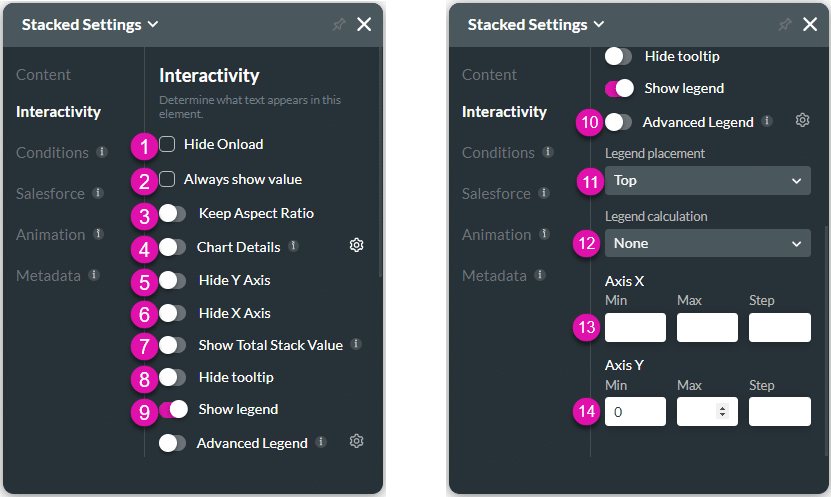Viewport: 831px width, 497px height.
Task: Open Animation tab in left panel
Action: click(x=50, y=234)
